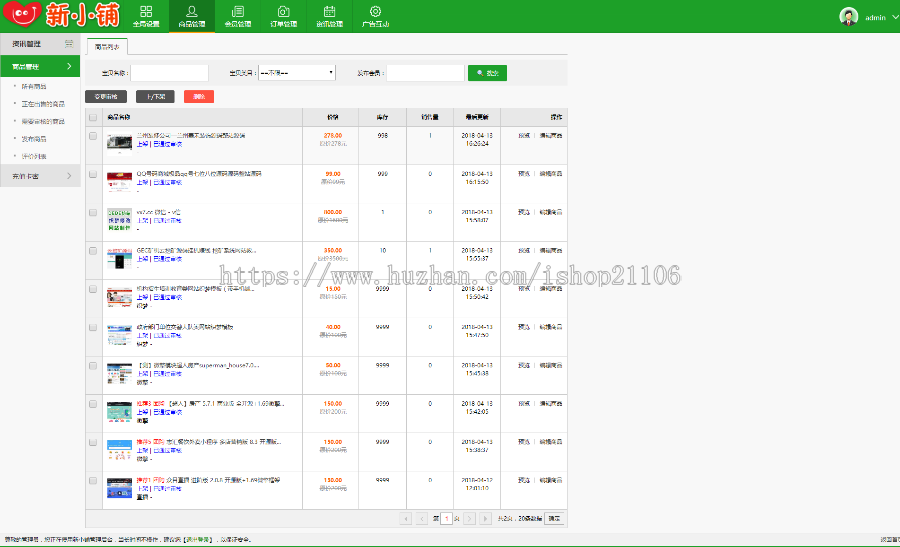
Task: Open the 资讯管理 calendar icon in top navigation
Action: coord(329,11)
